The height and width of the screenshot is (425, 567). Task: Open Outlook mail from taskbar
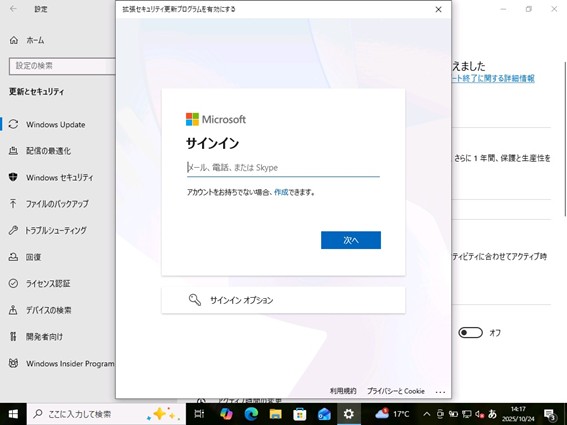324,414
